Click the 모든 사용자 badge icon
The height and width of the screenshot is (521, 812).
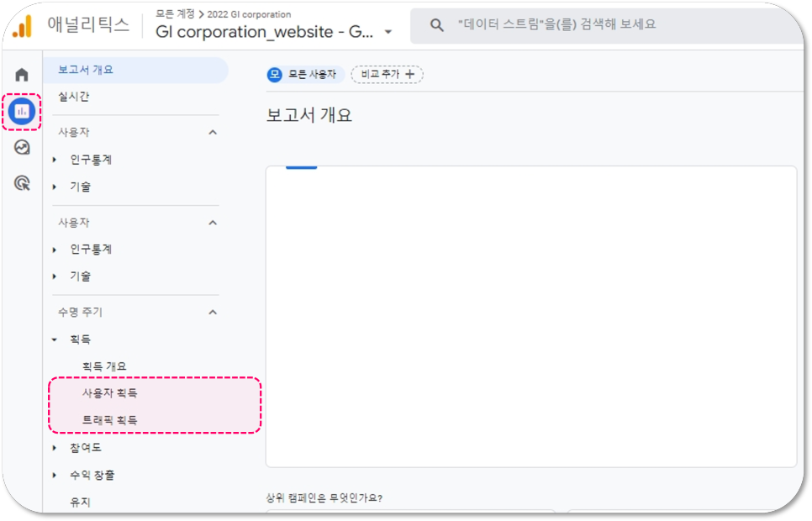275,75
